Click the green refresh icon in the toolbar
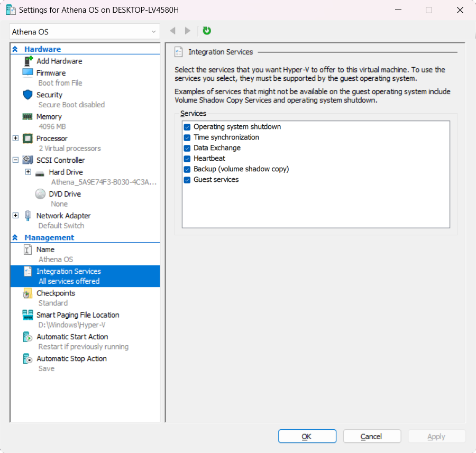The image size is (476, 453). coord(206,31)
